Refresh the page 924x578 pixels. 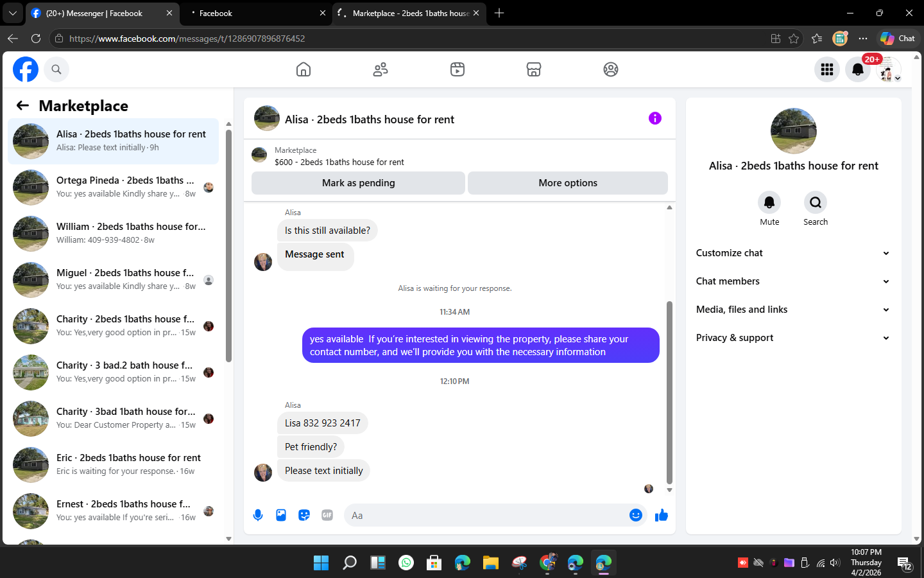36,39
